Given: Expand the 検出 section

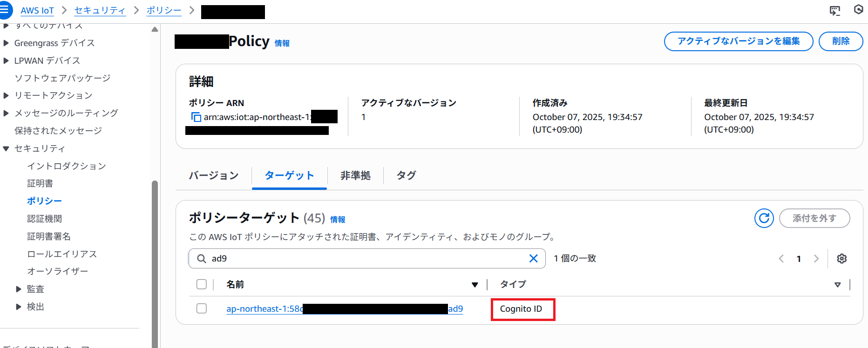Looking at the screenshot, I should point(19,307).
